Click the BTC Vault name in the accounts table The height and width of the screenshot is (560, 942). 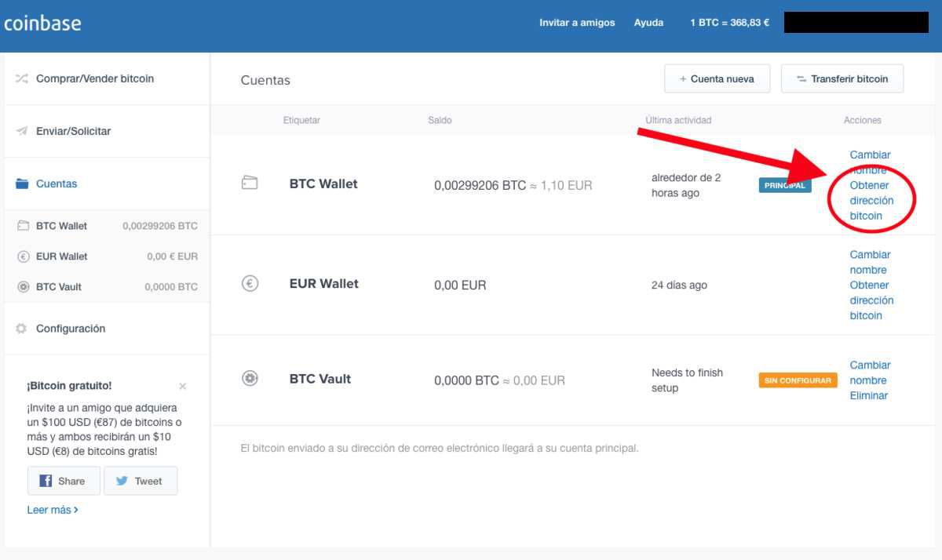pyautogui.click(x=320, y=379)
